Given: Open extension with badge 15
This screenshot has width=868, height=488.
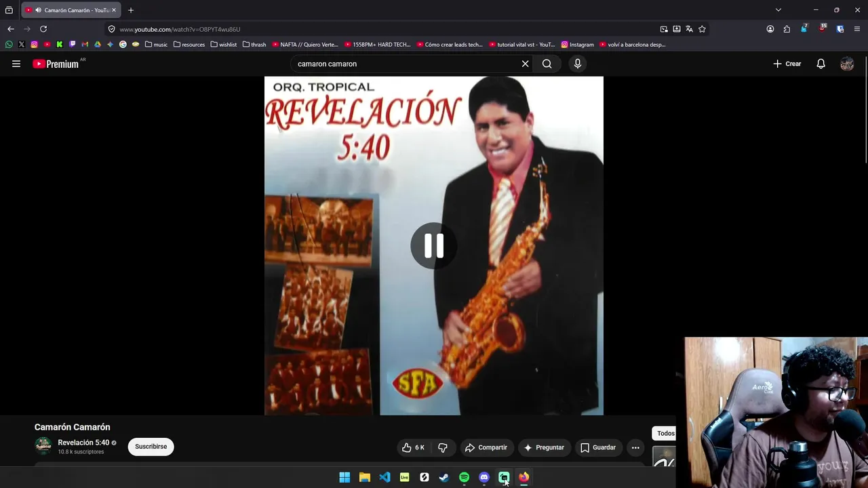Looking at the screenshot, I should (822, 28).
